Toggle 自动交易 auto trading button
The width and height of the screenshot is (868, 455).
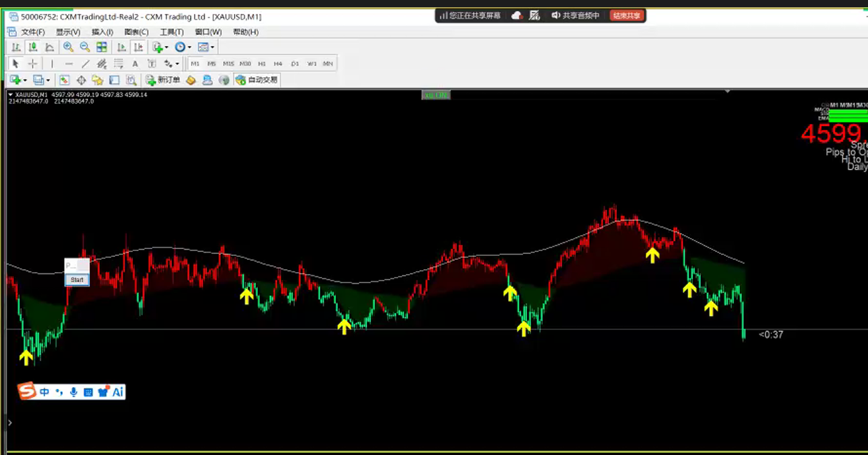(x=257, y=80)
